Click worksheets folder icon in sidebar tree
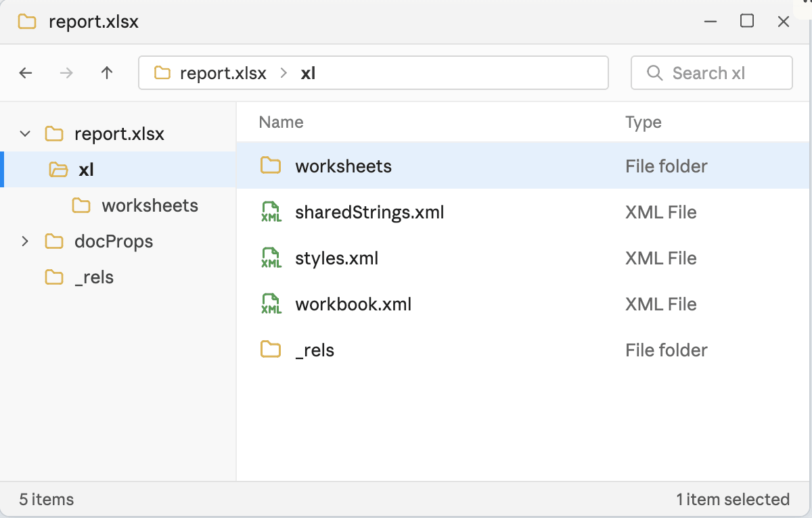The width and height of the screenshot is (812, 518). tap(81, 206)
